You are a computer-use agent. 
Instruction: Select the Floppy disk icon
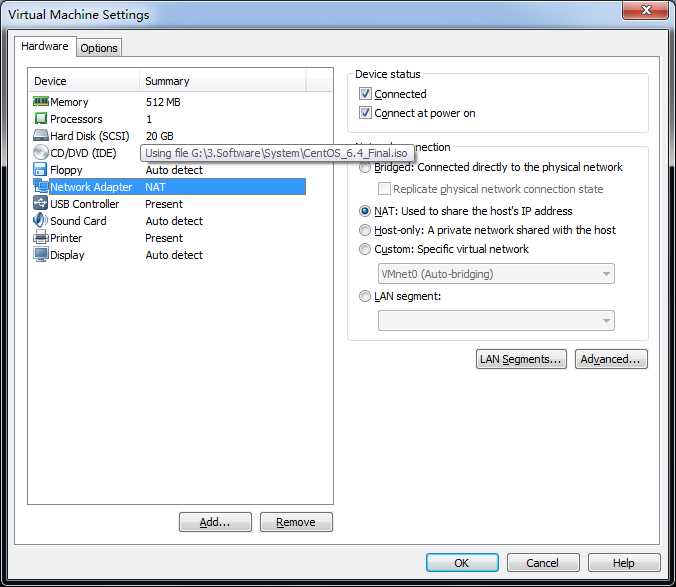[x=40, y=169]
